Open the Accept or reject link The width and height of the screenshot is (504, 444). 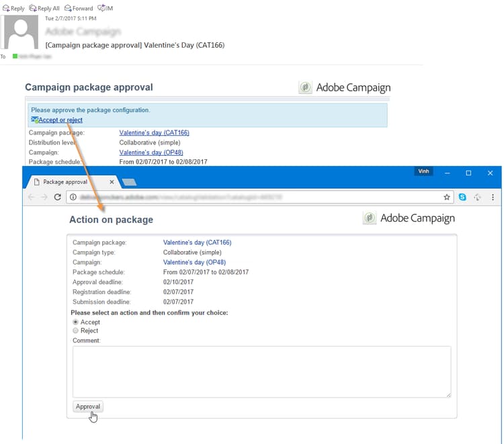point(60,120)
